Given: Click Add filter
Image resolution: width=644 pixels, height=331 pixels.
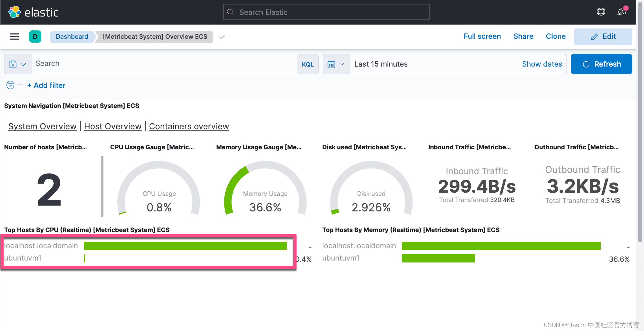Looking at the screenshot, I should pyautogui.click(x=46, y=85).
